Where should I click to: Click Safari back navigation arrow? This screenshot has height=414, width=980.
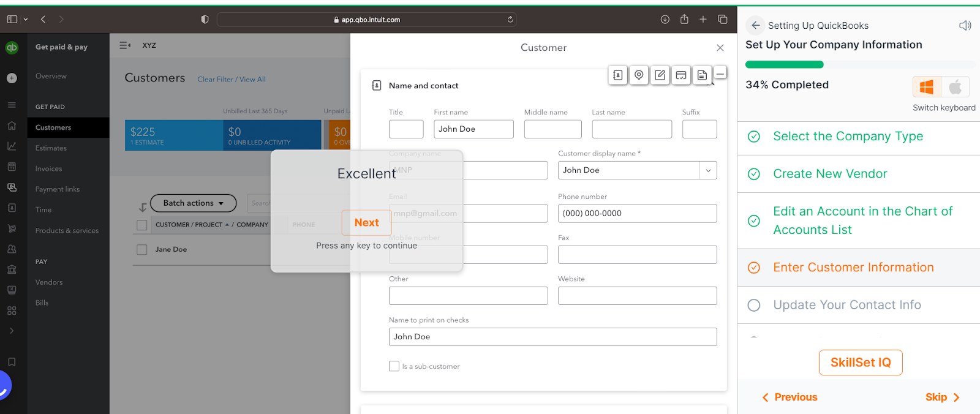tap(43, 20)
